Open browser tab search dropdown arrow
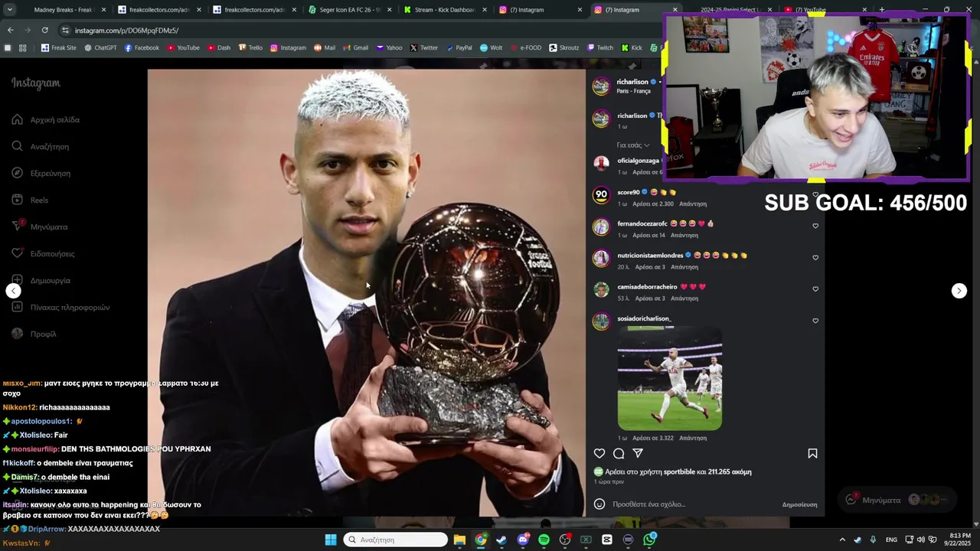980x551 pixels. coord(10,10)
